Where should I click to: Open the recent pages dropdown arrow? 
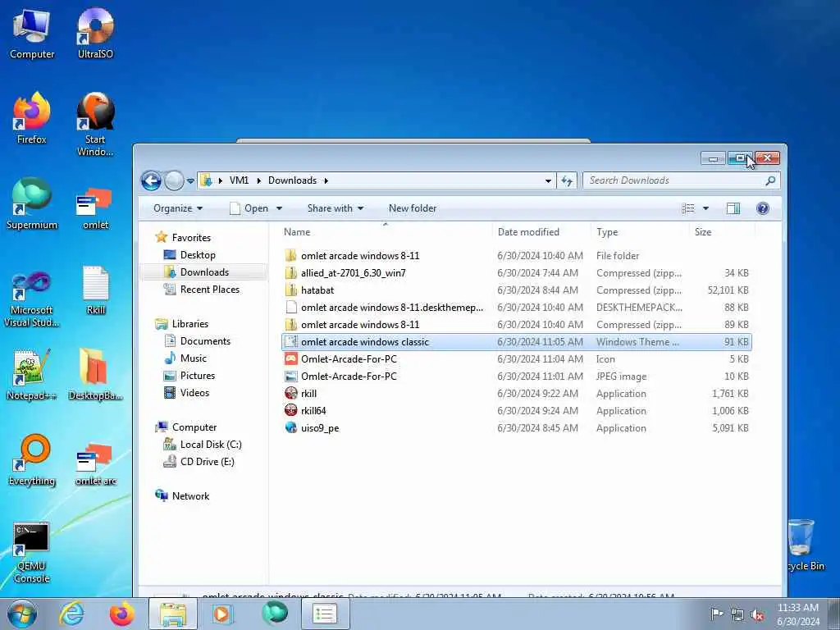point(190,181)
